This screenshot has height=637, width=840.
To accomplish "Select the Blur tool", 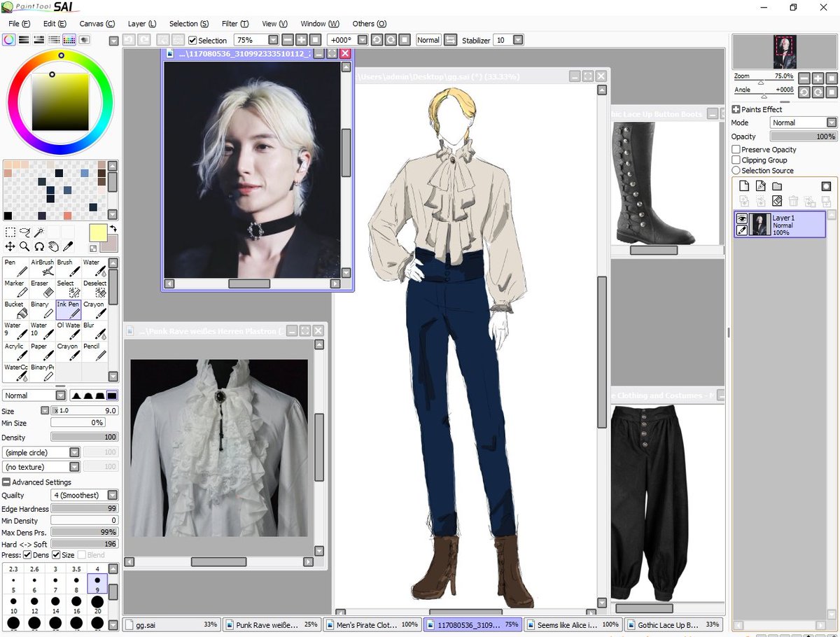I will [x=94, y=330].
